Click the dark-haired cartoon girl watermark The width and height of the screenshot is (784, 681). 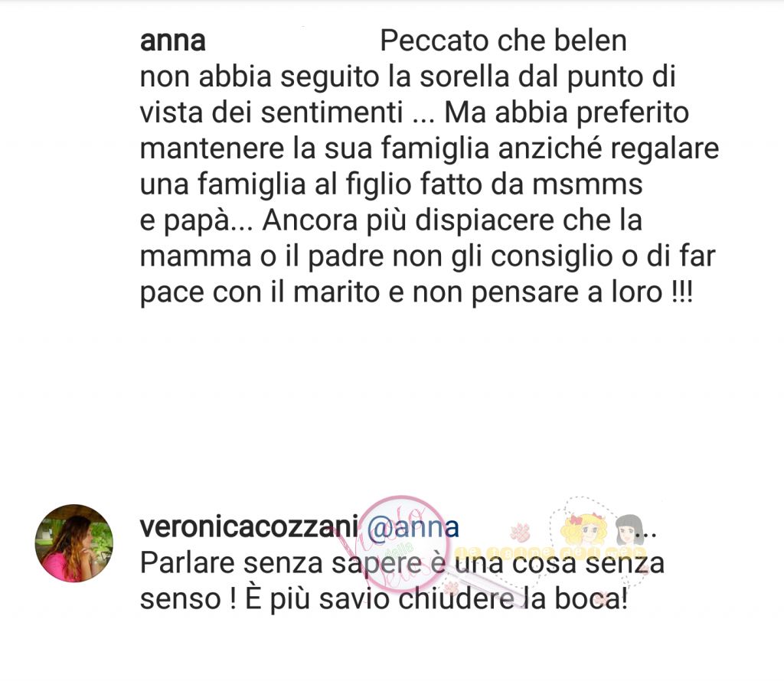(629, 529)
